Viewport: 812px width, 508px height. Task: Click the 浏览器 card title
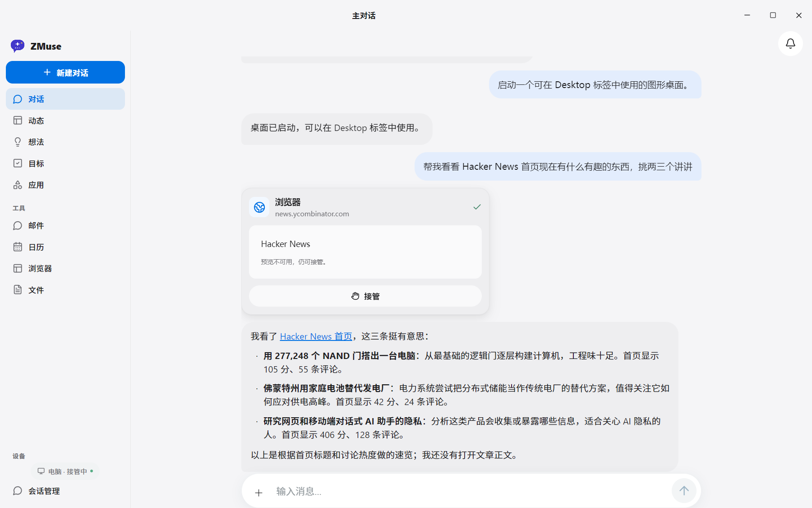[288, 202]
